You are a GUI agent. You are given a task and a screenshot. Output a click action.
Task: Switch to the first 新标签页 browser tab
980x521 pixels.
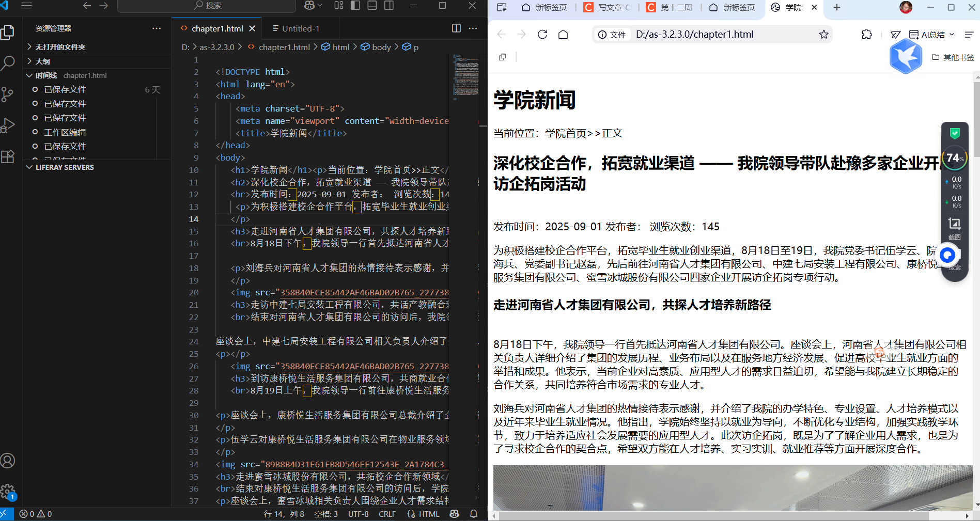545,7
